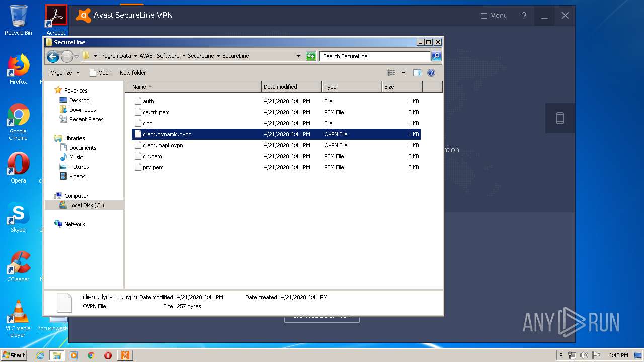Open the Skype desktop shortcut
The width and height of the screenshot is (644, 362).
coord(18,217)
